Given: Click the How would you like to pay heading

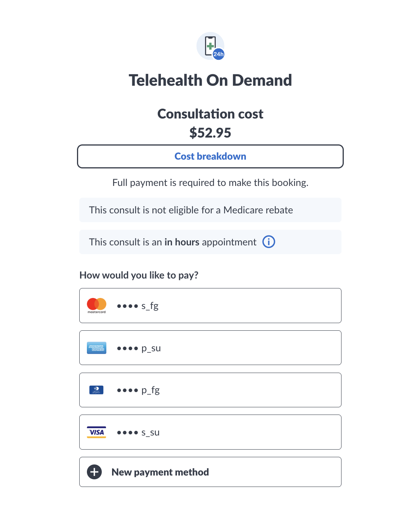Looking at the screenshot, I should pos(139,275).
